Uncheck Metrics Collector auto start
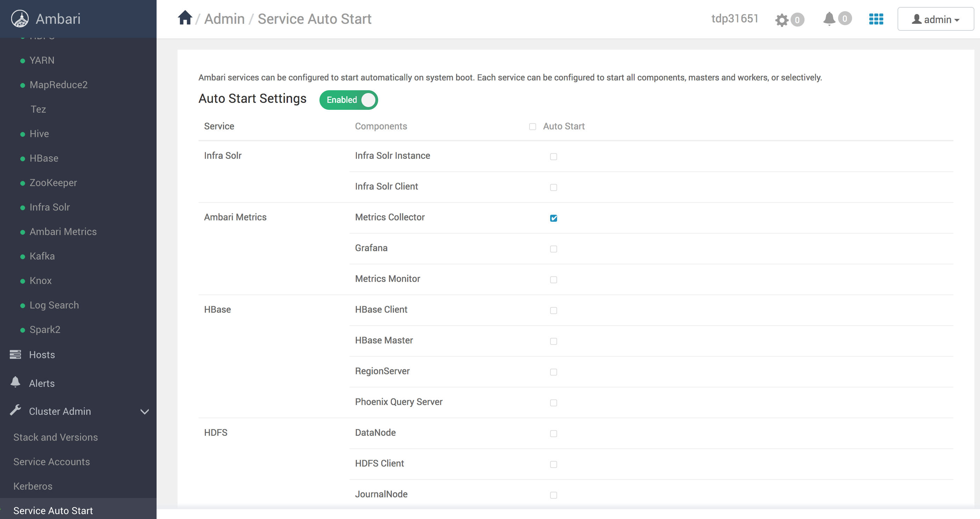This screenshot has height=519, width=980. [553, 218]
